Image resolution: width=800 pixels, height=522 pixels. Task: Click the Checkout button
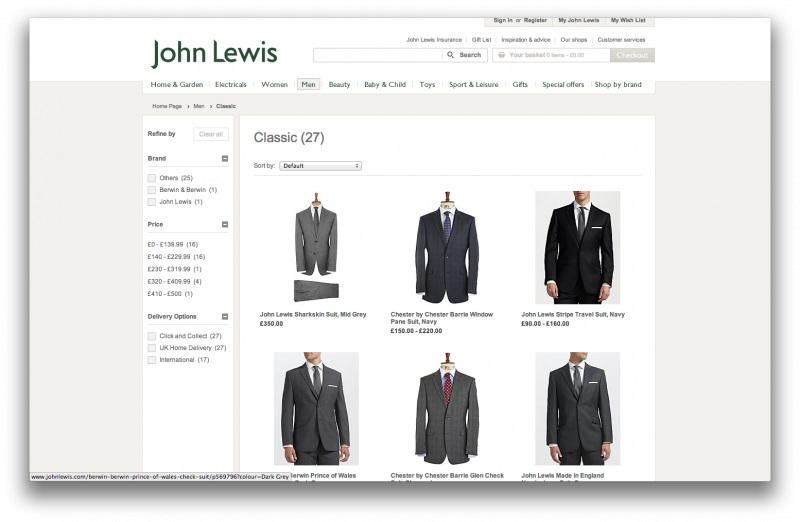pyautogui.click(x=632, y=55)
